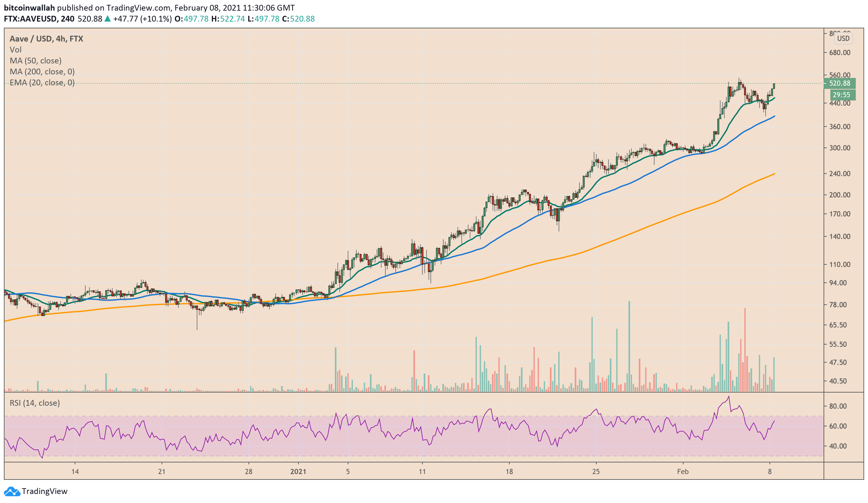
Task: Click the 560.00 level on price scale
Action: [839, 75]
